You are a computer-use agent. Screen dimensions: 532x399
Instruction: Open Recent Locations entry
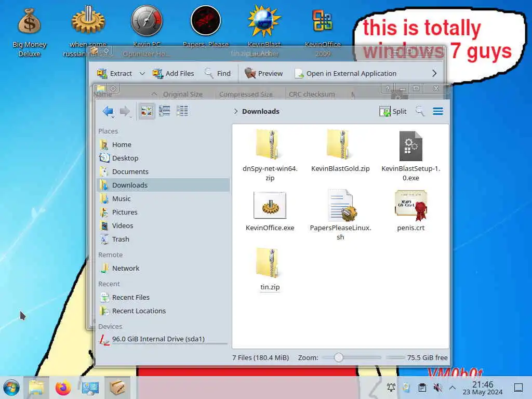pos(163,311)
